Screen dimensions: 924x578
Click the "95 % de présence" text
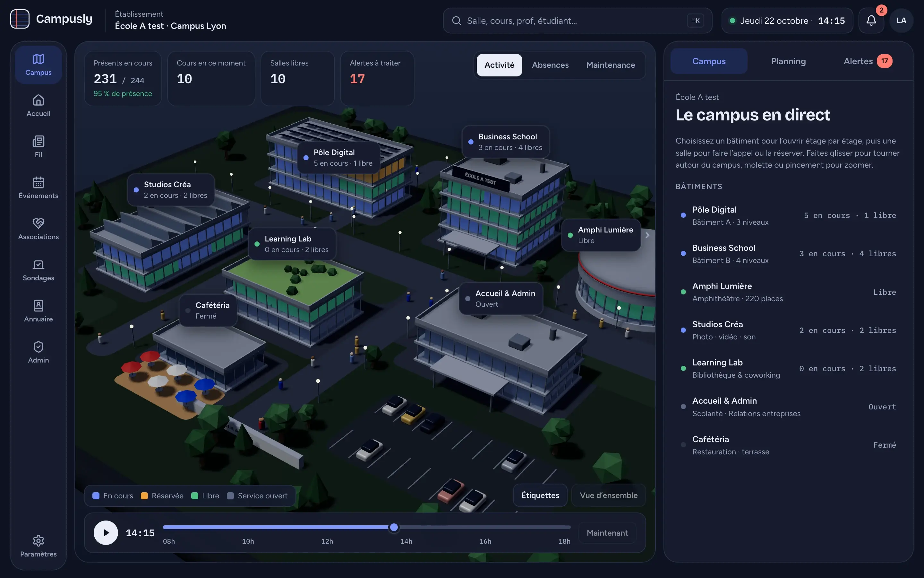point(123,94)
